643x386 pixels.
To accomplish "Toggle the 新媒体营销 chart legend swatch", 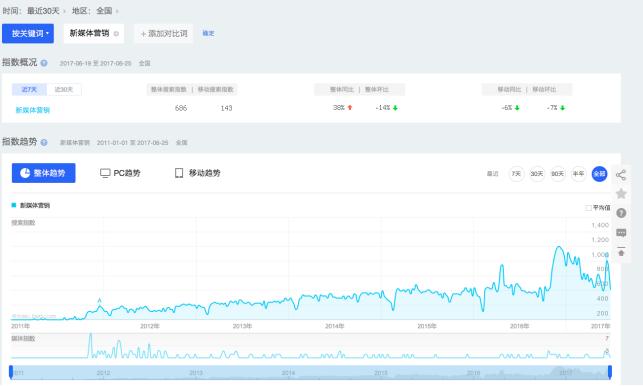I will (14, 205).
